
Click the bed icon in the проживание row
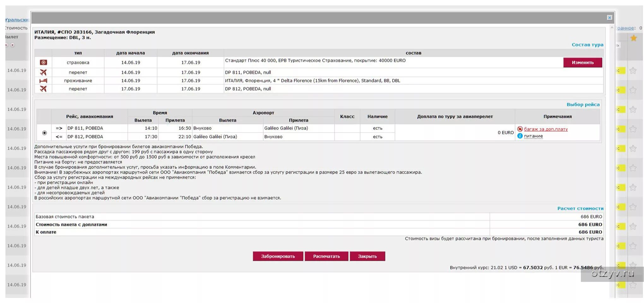tap(43, 80)
